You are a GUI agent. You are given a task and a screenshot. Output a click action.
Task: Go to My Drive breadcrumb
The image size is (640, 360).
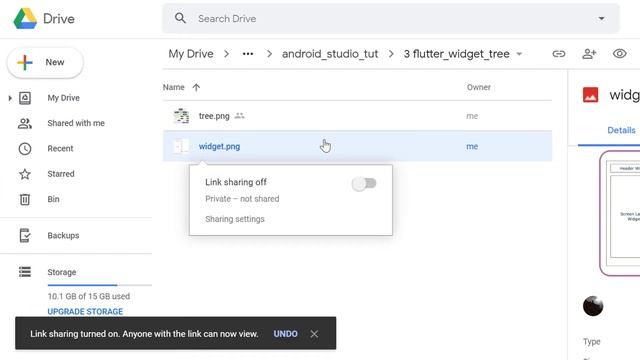tap(191, 54)
